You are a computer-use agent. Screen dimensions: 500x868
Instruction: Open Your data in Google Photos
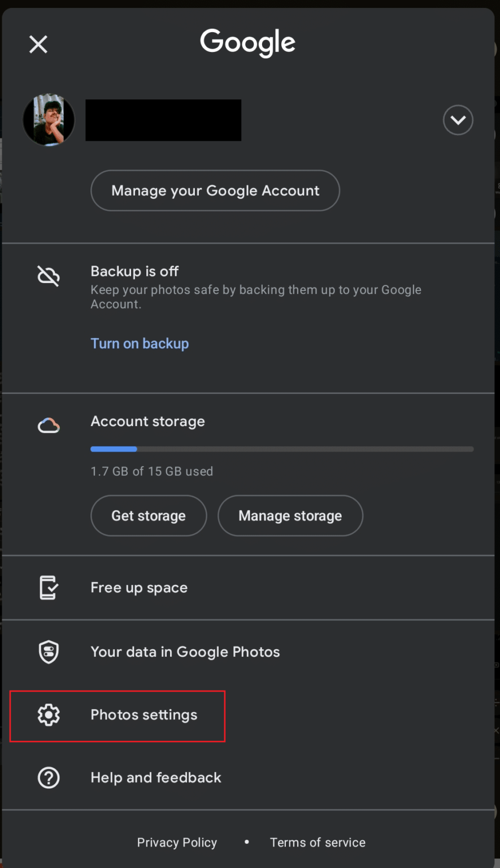[185, 652]
